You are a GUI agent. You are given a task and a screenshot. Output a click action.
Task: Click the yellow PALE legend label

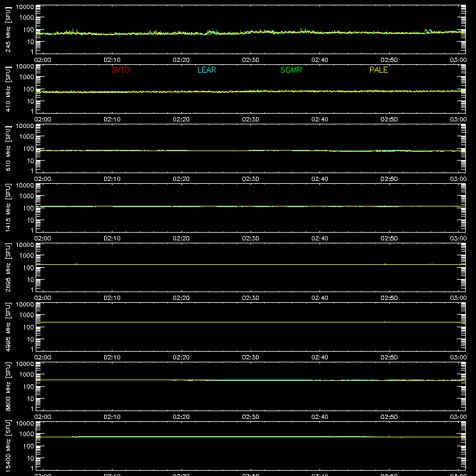click(378, 70)
